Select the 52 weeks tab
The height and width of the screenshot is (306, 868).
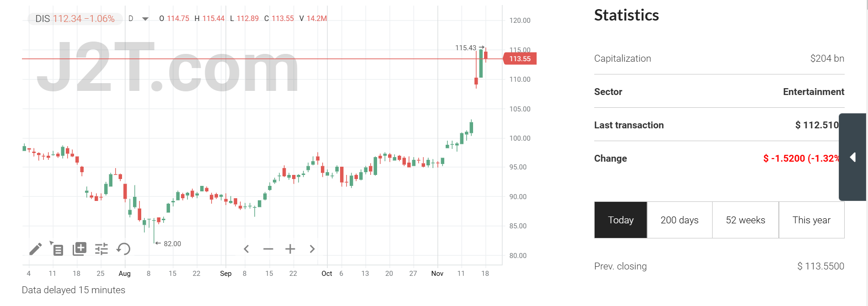click(745, 220)
